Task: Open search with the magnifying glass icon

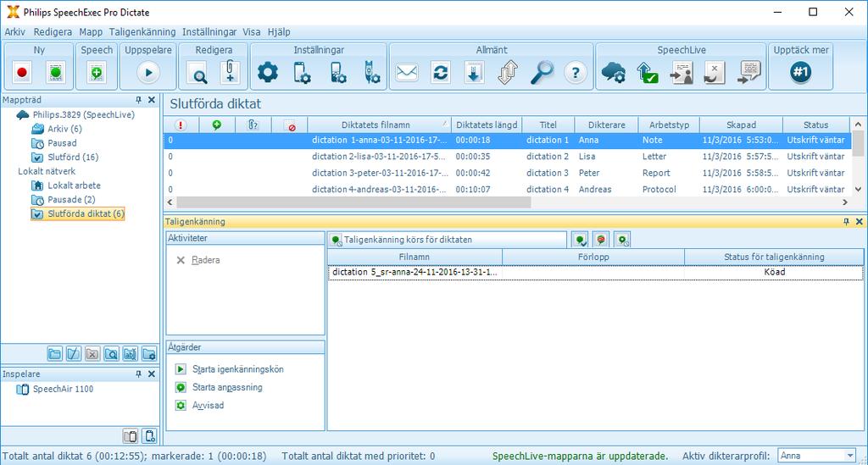Action: point(542,73)
